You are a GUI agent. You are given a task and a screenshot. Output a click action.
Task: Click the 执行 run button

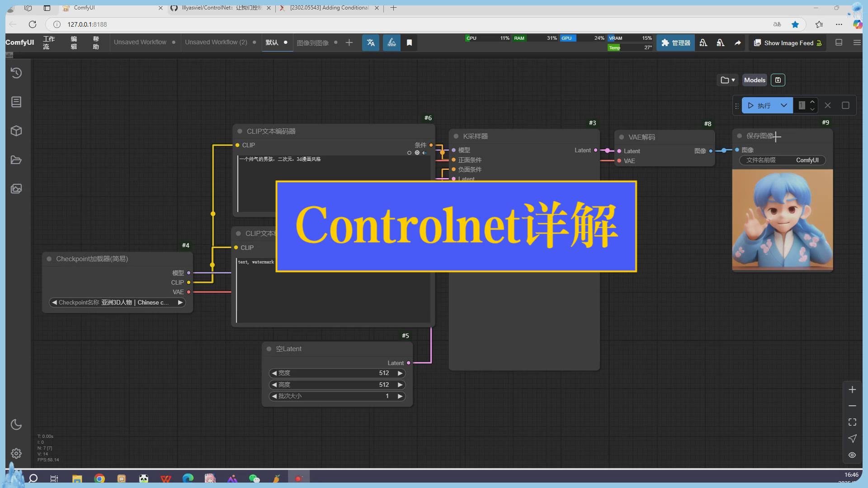coord(759,105)
